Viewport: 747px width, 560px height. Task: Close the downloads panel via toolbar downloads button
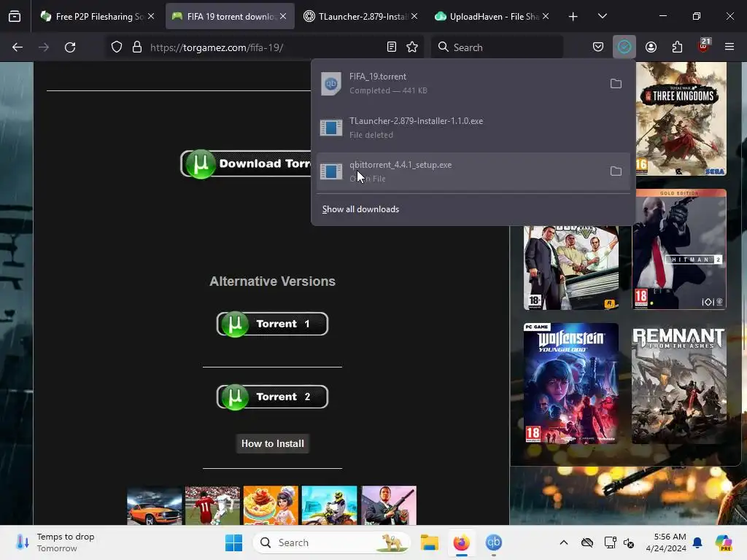click(624, 47)
